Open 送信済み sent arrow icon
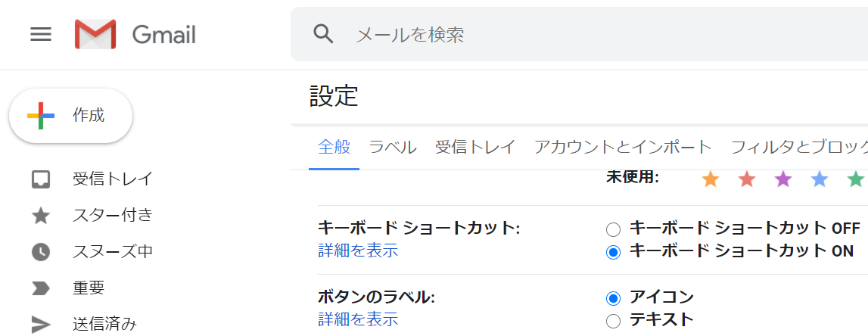 [41, 325]
